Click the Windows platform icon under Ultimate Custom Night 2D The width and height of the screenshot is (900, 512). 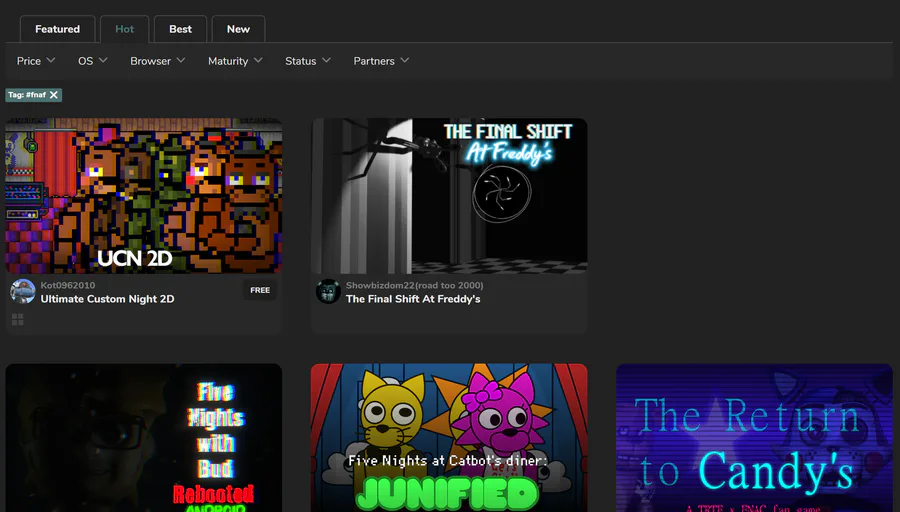pyautogui.click(x=18, y=320)
